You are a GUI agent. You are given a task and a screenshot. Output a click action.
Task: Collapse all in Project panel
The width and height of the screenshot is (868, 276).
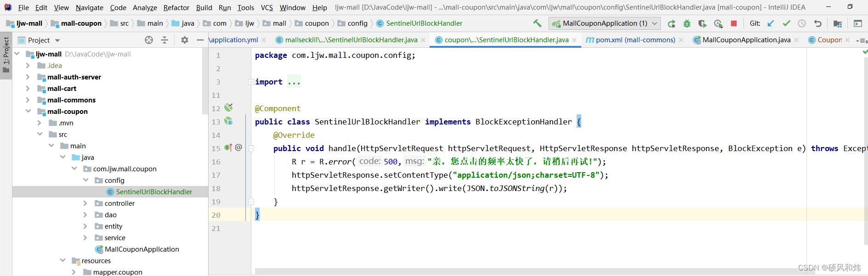[165, 40]
